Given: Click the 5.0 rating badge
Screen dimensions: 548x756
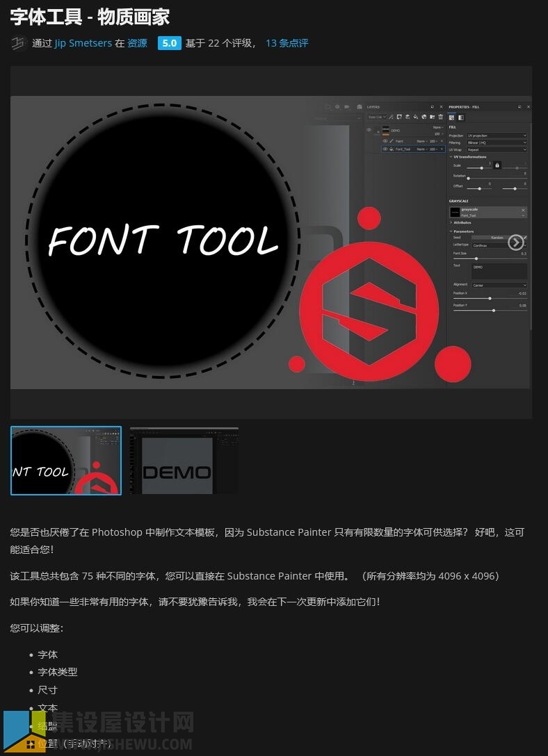Looking at the screenshot, I should click(169, 43).
